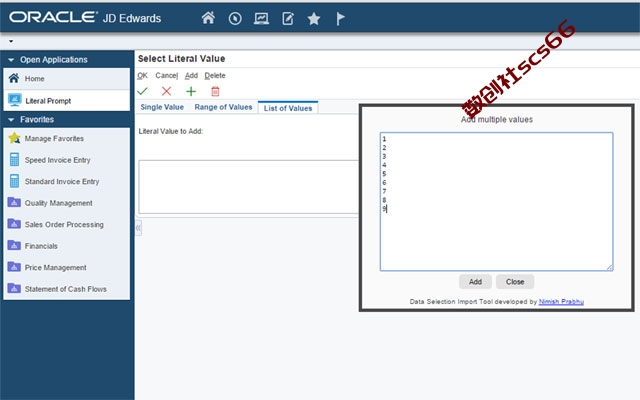Screen dimensions: 640x400
Task: Click the Financials folder icon
Action: tap(14, 245)
